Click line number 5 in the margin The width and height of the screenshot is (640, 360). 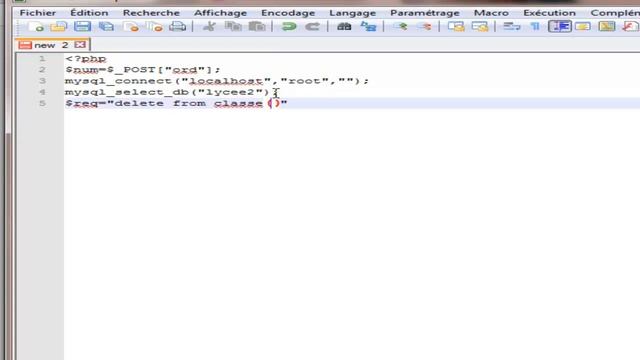42,103
